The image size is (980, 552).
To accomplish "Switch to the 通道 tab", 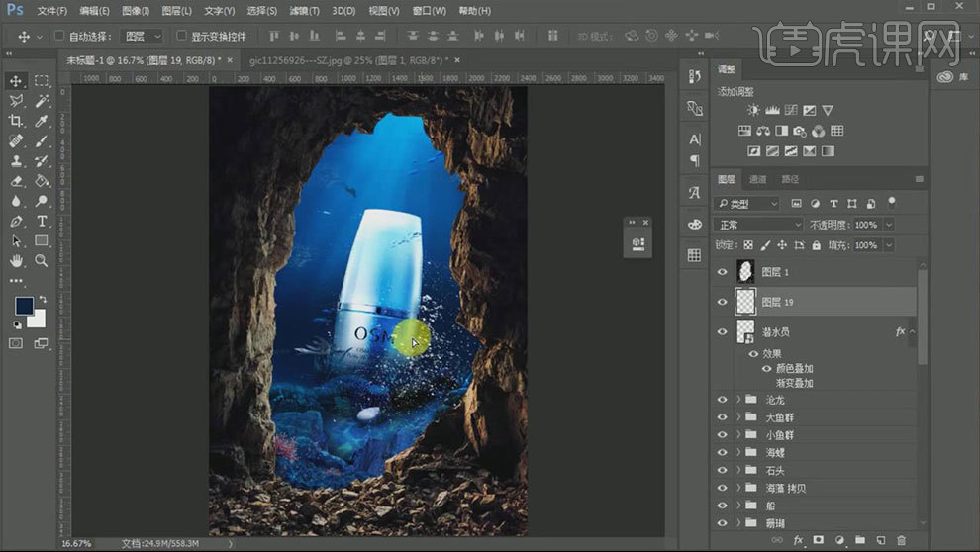I will [757, 179].
